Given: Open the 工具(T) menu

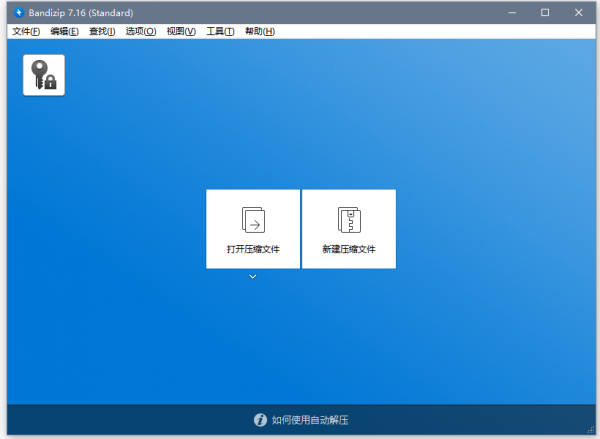Looking at the screenshot, I should [x=219, y=32].
